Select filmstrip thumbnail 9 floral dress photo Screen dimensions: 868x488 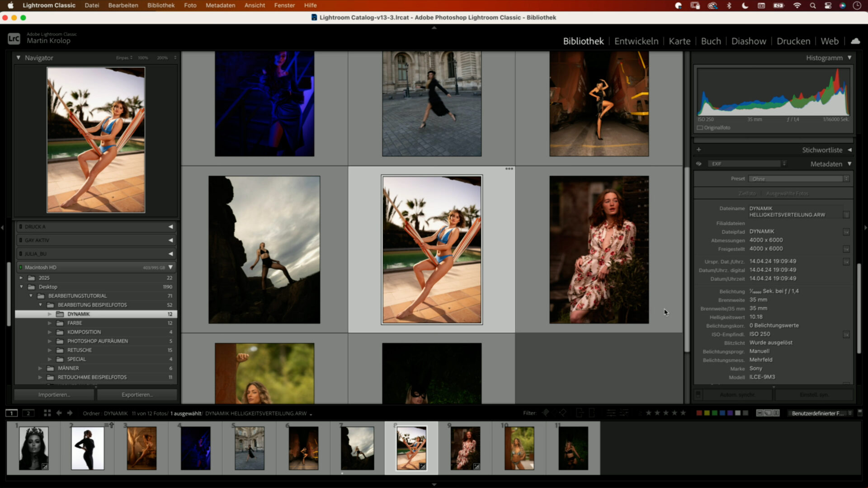click(465, 448)
